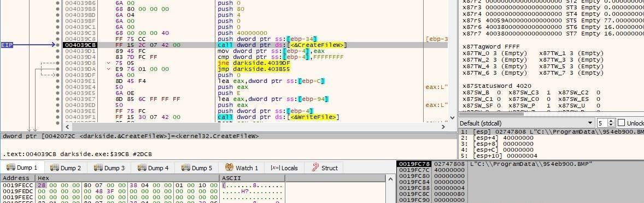Screen dimensions: 644x203
Task: Open the Watch 1 tab
Action: [x=242, y=168]
